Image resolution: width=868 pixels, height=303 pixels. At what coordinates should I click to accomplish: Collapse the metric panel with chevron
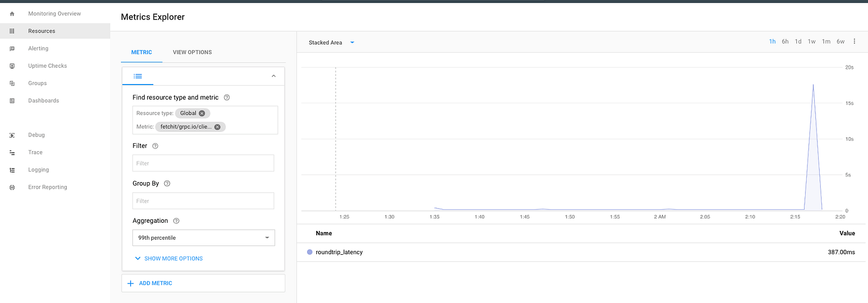273,76
